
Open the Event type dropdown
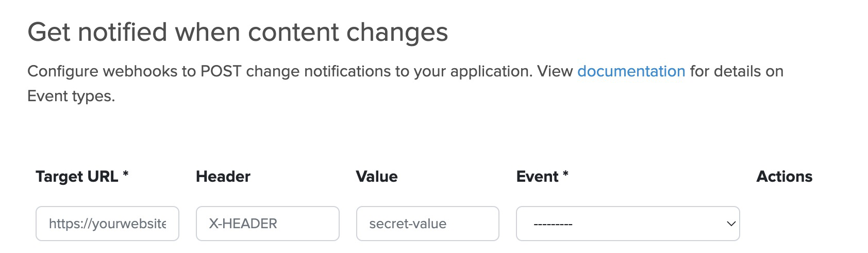[x=627, y=224]
